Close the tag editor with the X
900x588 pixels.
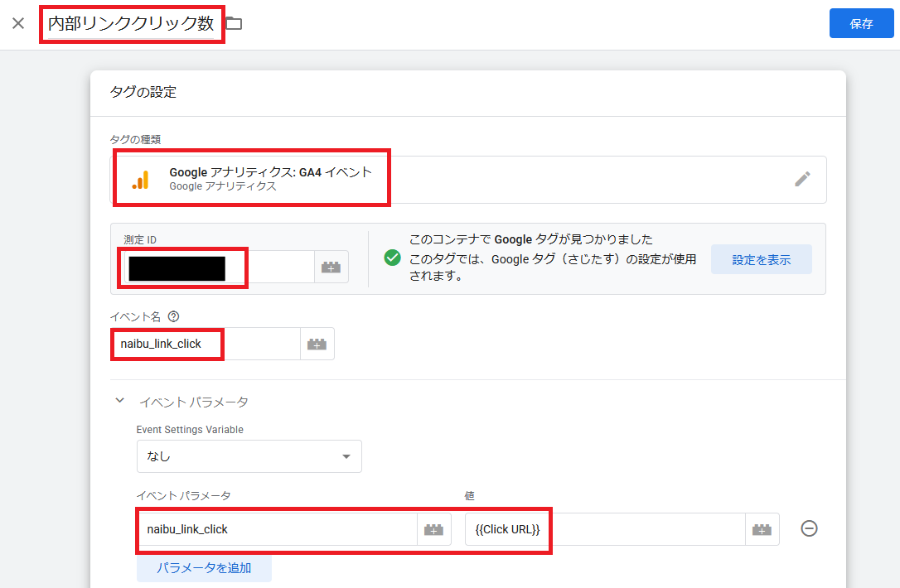[19, 23]
